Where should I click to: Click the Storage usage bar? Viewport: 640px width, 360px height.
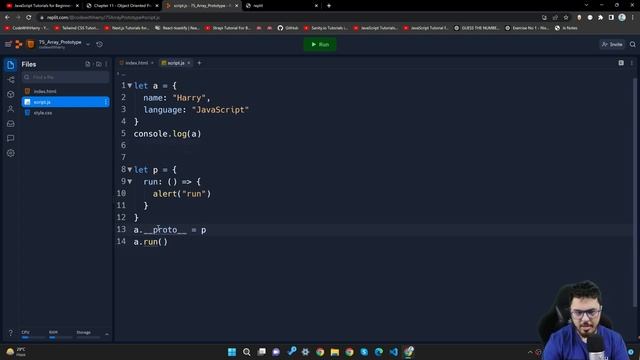[x=88, y=338]
